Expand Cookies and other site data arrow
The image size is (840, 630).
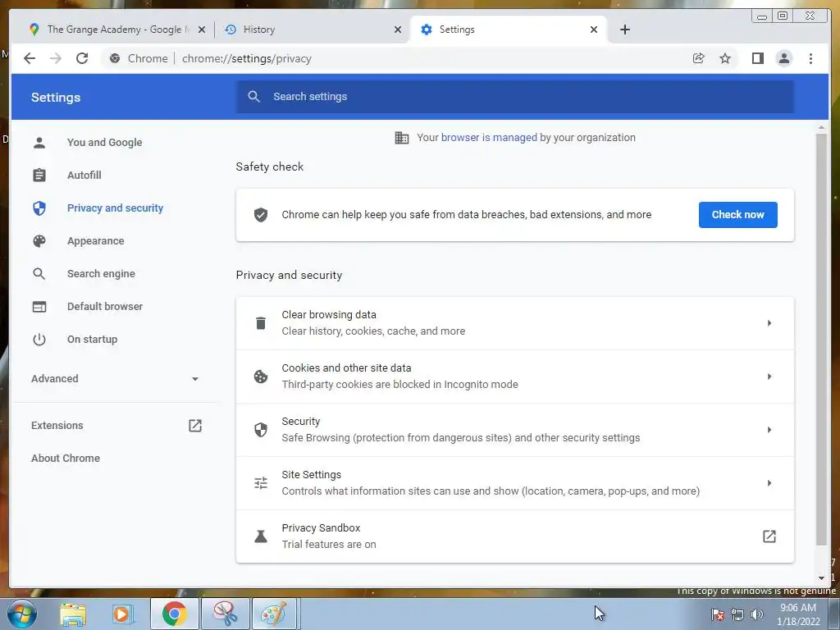(769, 377)
